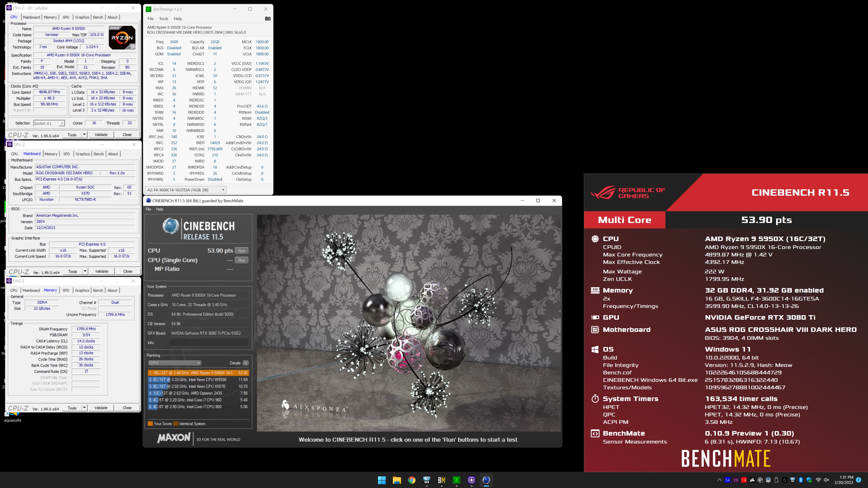Select ranking row Intel Core i7 CPU 960
The width and height of the screenshot is (868, 488).
click(x=198, y=400)
